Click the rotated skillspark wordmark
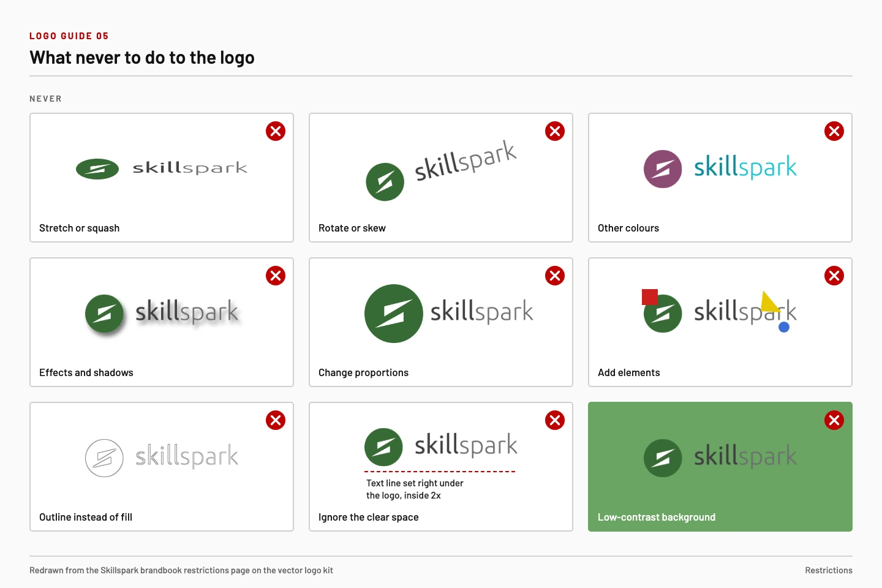This screenshot has height=588, width=882. tap(466, 161)
